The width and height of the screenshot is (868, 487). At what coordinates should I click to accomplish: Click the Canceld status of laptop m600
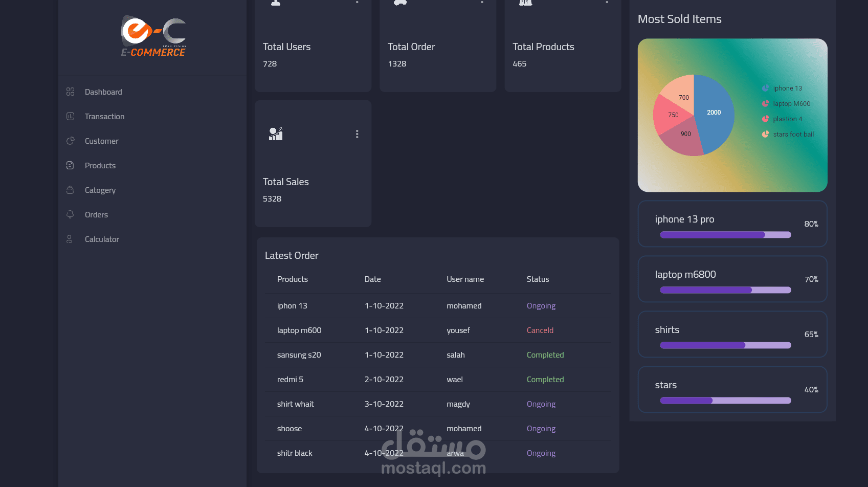pyautogui.click(x=540, y=330)
